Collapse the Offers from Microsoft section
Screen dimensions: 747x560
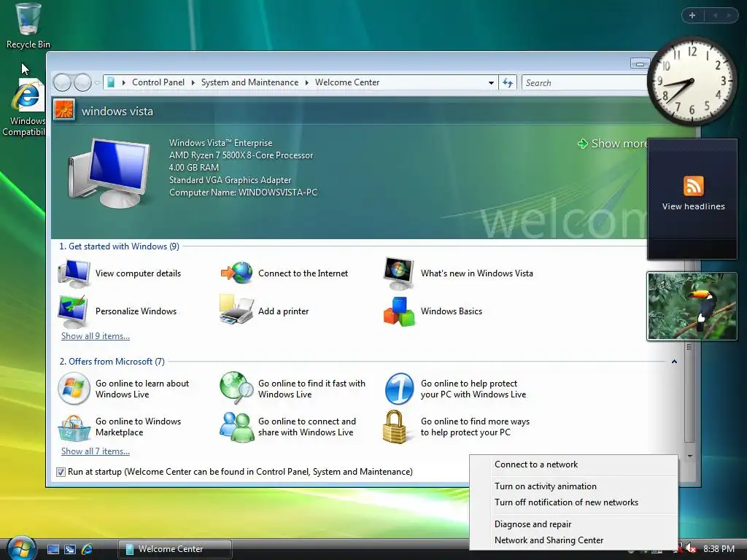click(x=674, y=362)
